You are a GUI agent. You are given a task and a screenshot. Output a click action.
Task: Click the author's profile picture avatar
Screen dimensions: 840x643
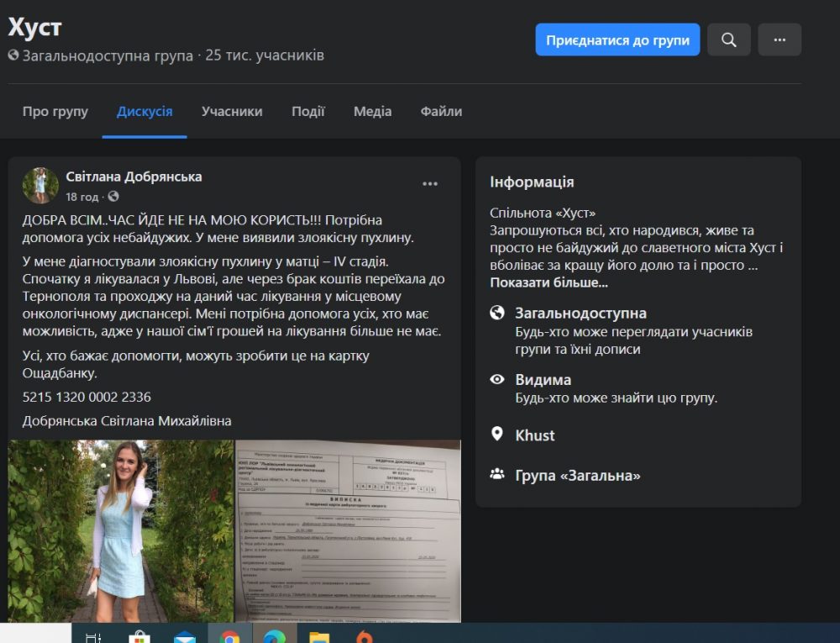click(40, 186)
